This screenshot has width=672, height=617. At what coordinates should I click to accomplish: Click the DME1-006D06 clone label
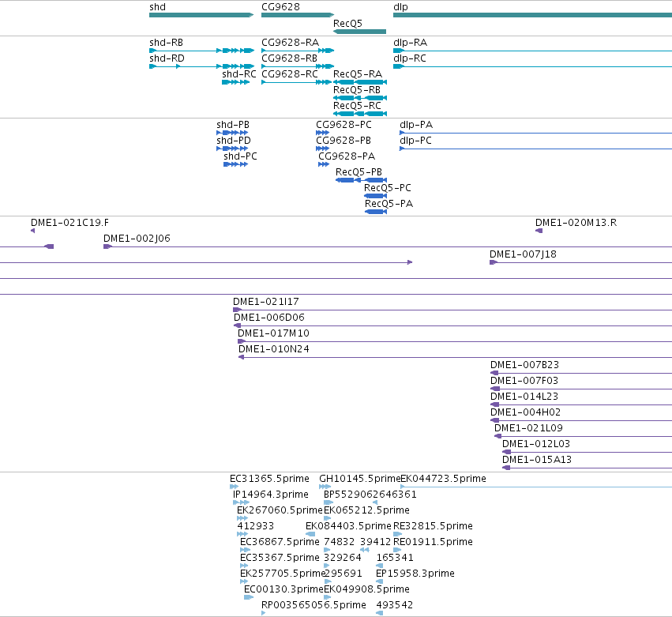(x=269, y=318)
